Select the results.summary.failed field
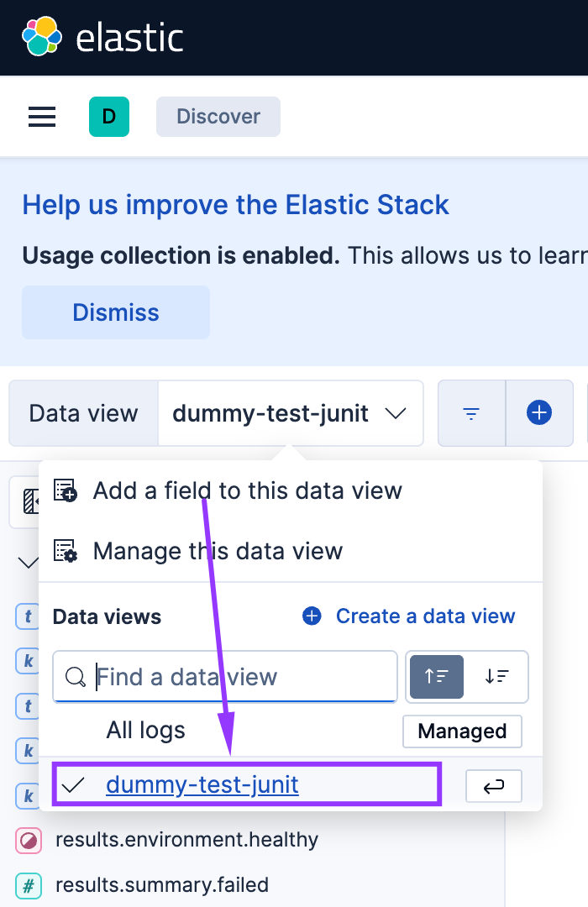Screen dimensions: 588x907 162,885
